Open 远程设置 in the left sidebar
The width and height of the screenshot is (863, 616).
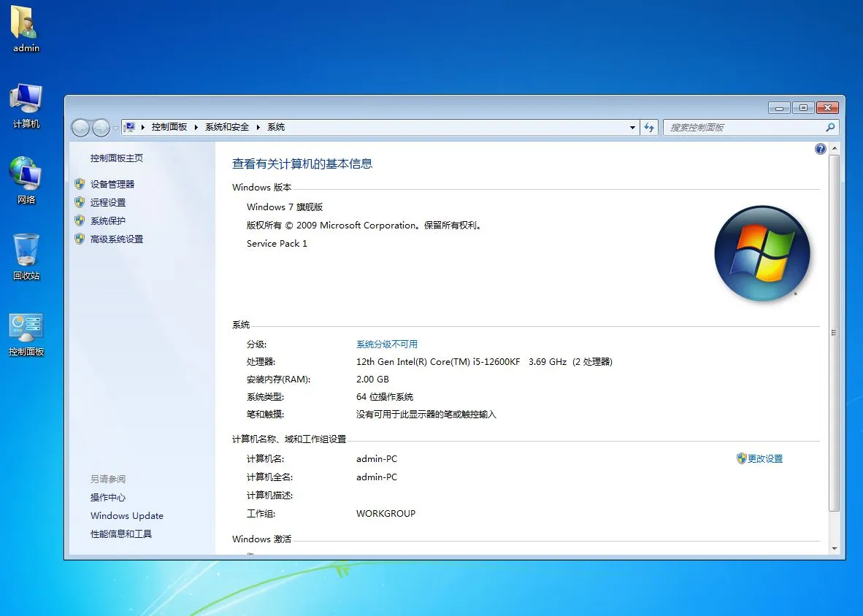[x=108, y=203]
